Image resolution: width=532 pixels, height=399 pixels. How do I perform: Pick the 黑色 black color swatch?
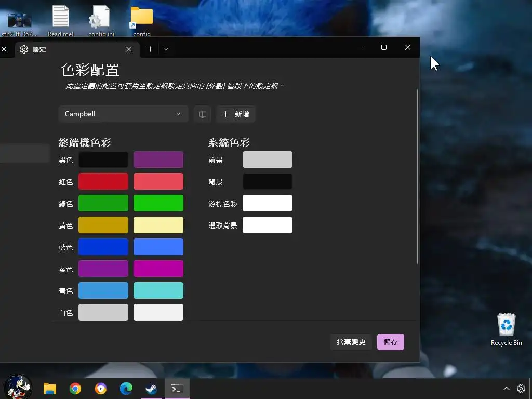click(x=103, y=159)
